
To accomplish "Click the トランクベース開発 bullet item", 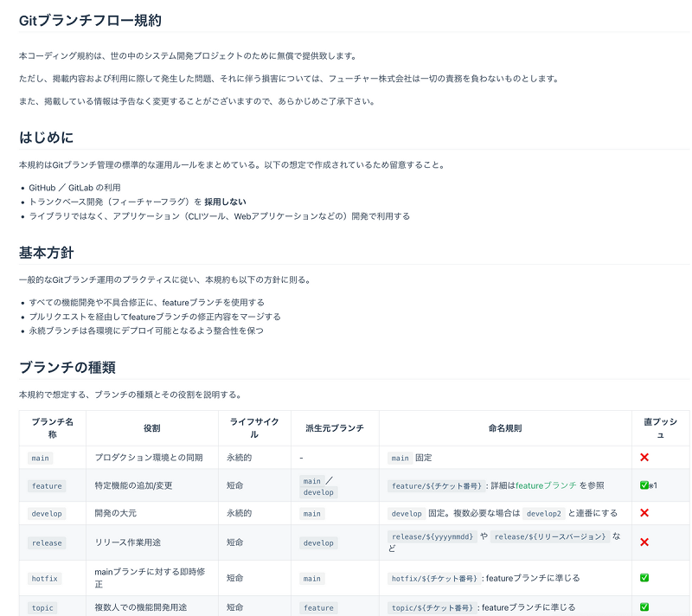I will [x=138, y=202].
